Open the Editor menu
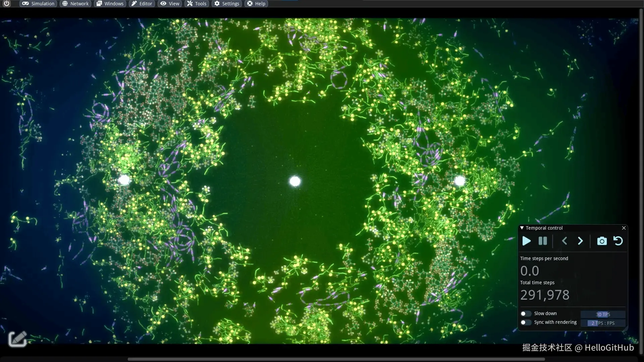Image resolution: width=644 pixels, height=362 pixels. pos(142,4)
